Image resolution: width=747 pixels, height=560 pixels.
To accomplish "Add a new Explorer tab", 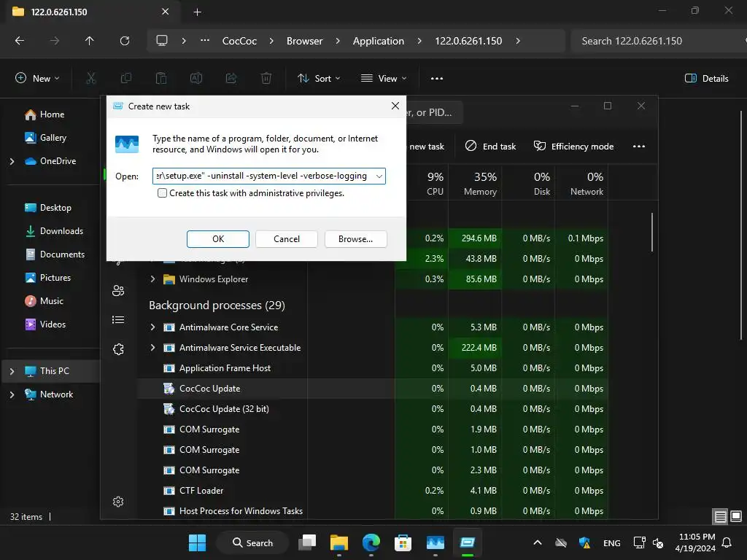I will click(197, 12).
